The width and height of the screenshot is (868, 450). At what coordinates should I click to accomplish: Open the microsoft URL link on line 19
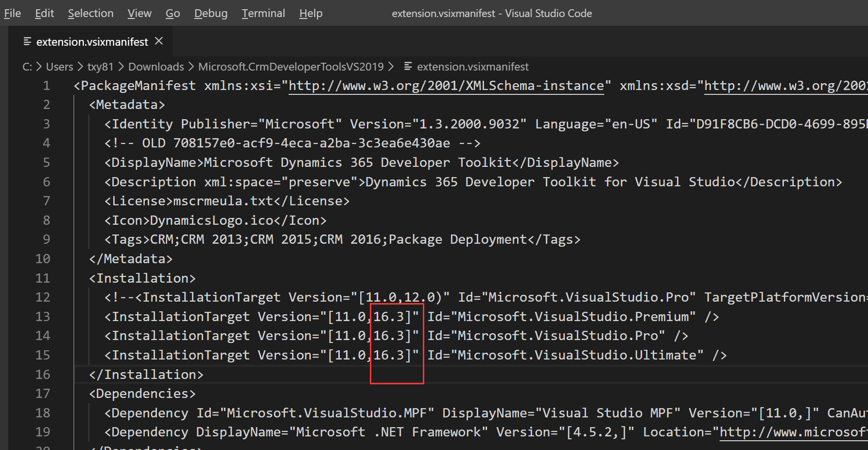pos(793,432)
